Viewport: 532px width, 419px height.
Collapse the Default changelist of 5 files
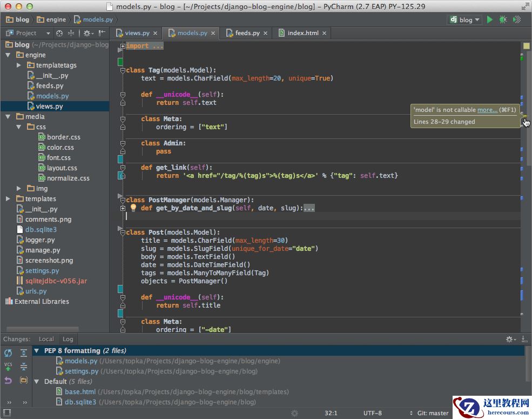36,381
